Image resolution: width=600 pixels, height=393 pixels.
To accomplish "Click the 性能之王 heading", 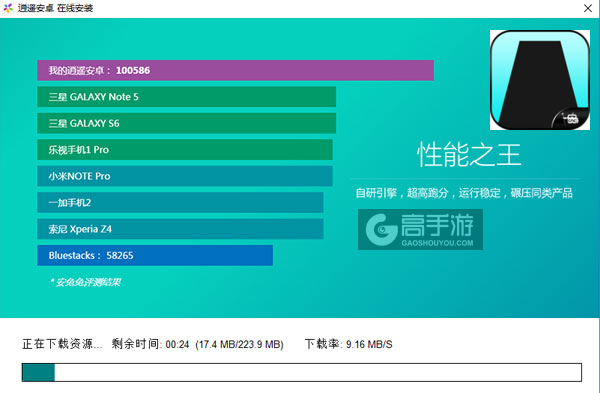I will [469, 155].
